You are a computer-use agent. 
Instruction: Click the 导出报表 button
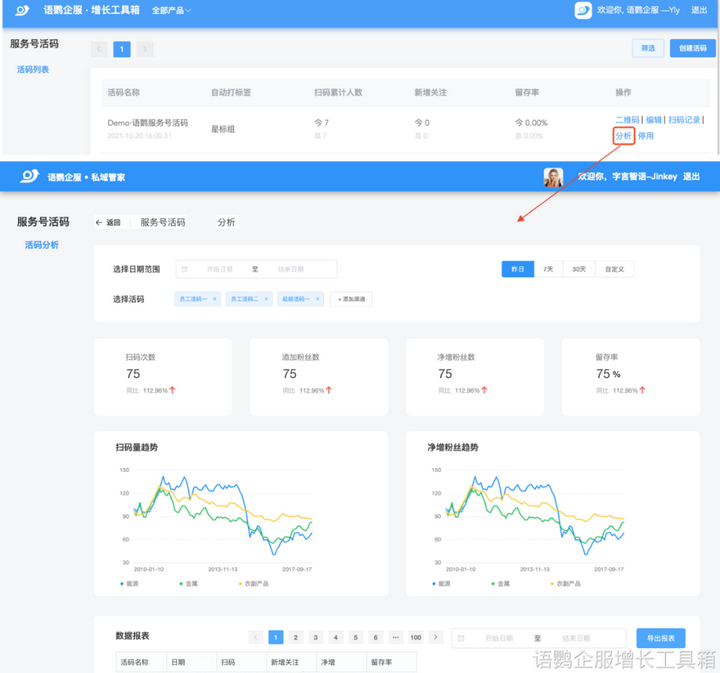click(661, 638)
